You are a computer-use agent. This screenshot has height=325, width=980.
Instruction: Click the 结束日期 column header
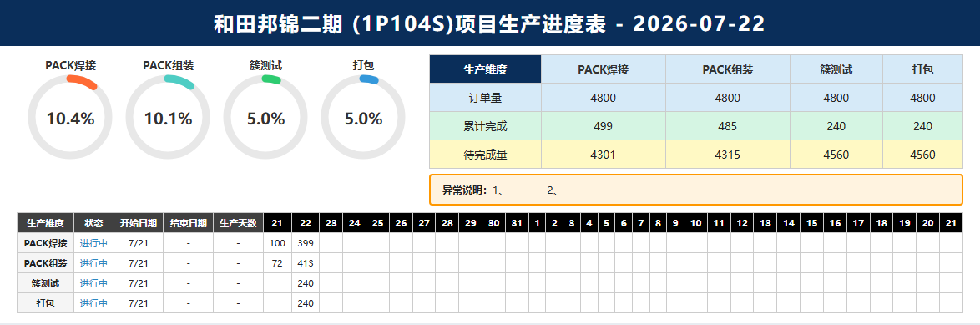click(x=188, y=223)
